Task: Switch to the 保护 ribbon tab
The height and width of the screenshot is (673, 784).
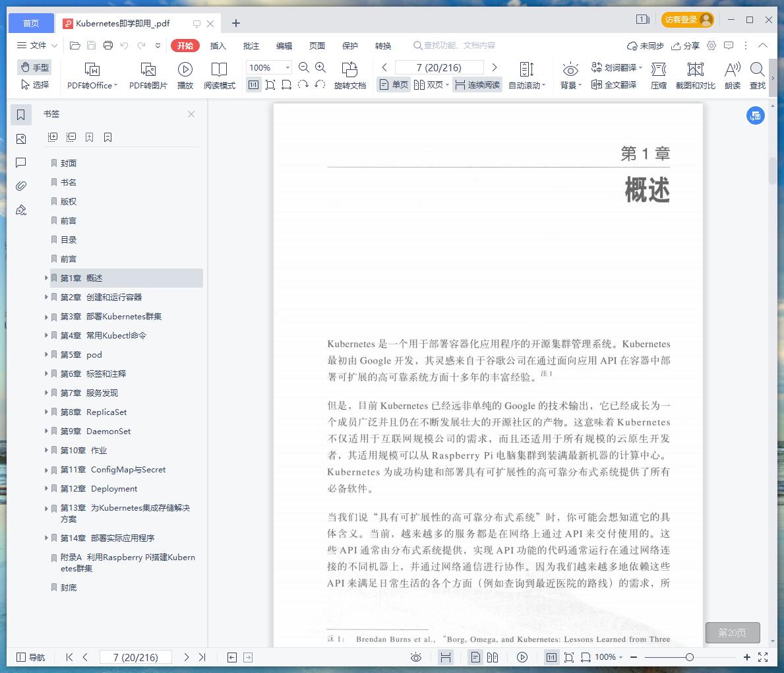Action: 350,46
